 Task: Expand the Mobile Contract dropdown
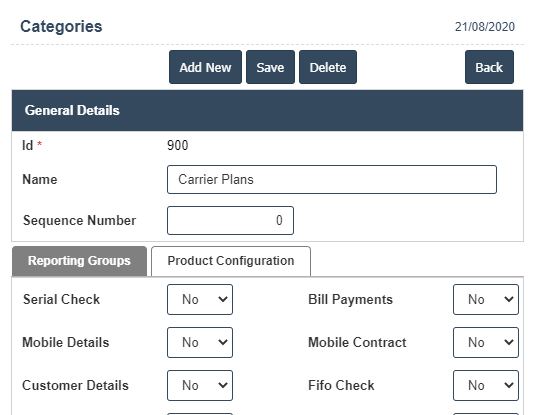486,342
